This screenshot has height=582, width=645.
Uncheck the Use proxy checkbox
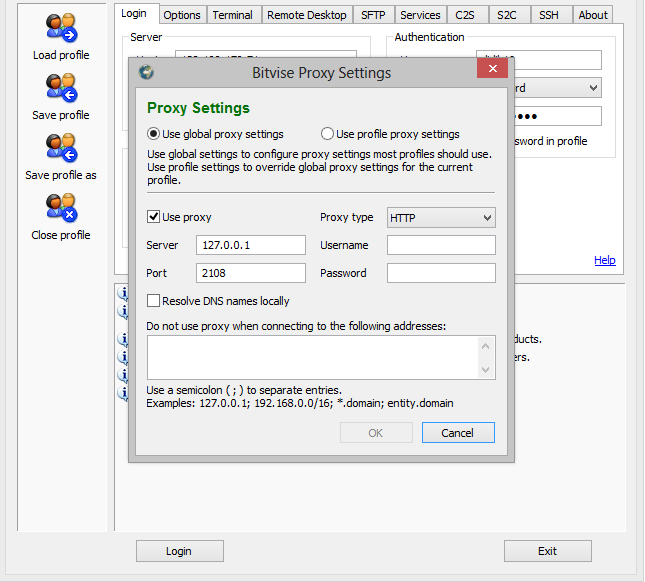(154, 217)
